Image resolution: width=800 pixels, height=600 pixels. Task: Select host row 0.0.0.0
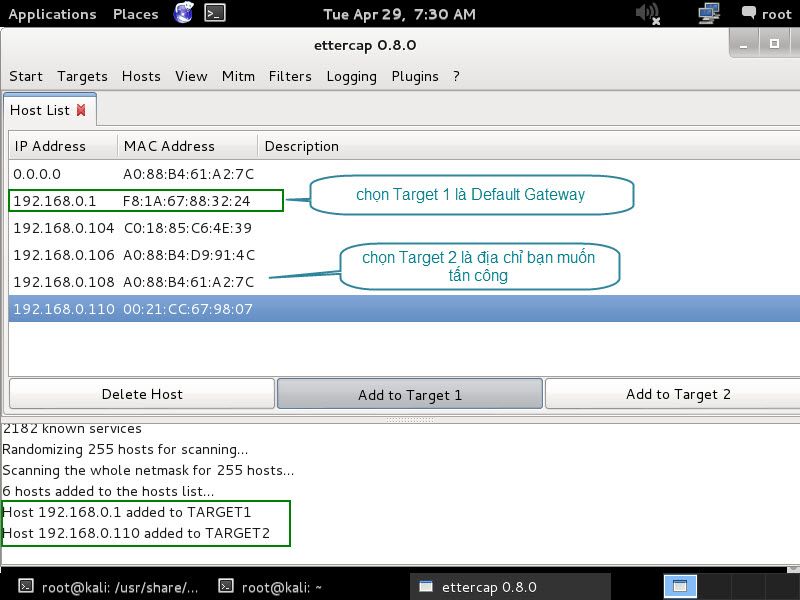tap(404, 174)
